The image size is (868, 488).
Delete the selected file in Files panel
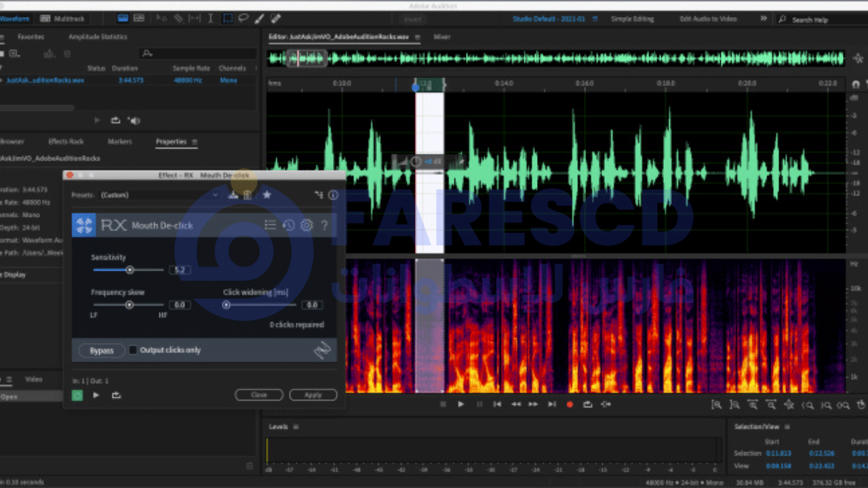coord(67,54)
